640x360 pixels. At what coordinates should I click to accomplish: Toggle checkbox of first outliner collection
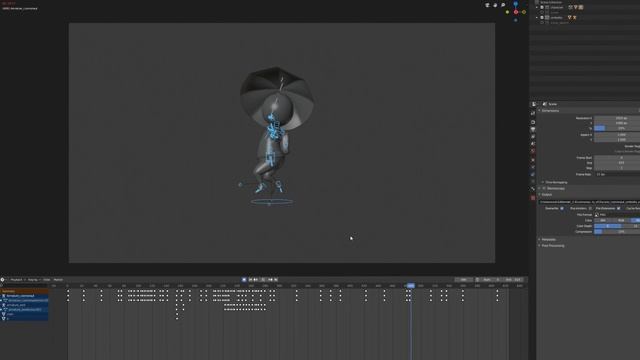(542, 7)
